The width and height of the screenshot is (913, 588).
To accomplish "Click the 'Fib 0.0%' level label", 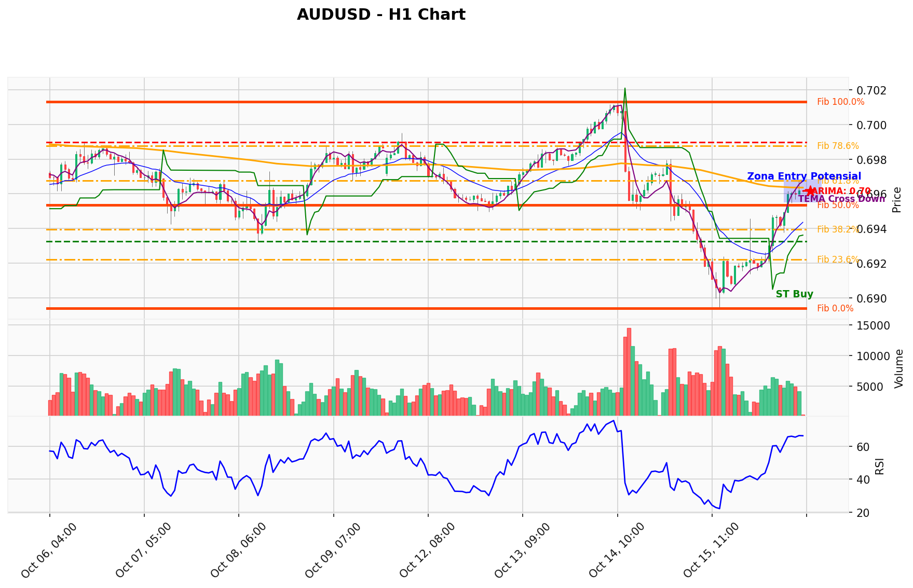I will (835, 308).
